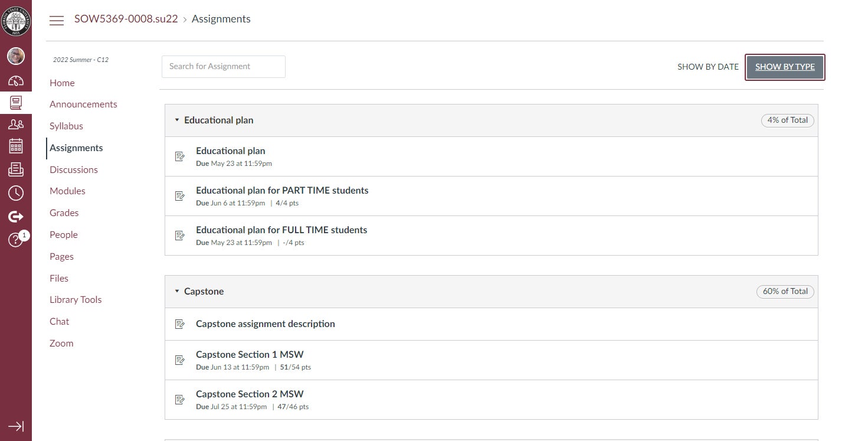
Task: Click the Courses book icon
Action: coord(16,103)
